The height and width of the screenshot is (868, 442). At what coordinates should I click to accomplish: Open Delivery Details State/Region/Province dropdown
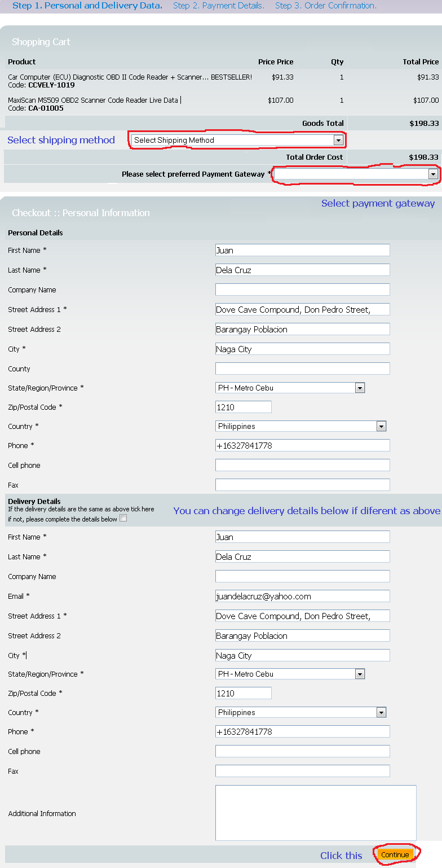pyautogui.click(x=291, y=674)
